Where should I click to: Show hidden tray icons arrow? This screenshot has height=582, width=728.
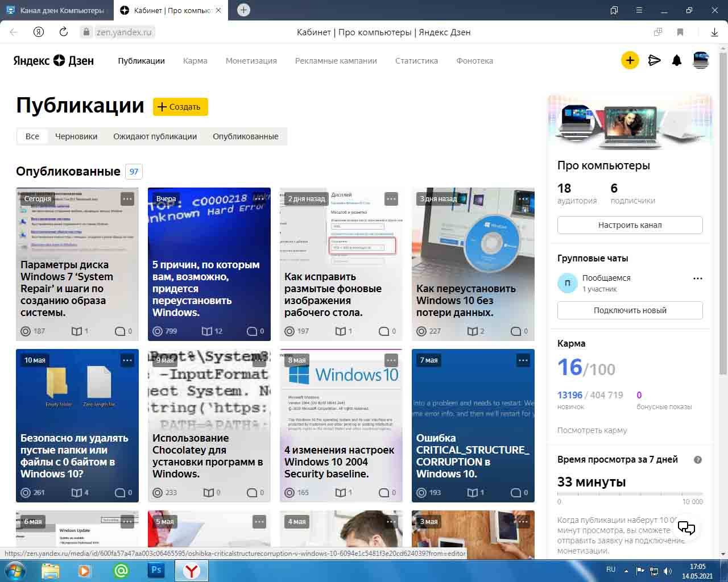(626, 571)
